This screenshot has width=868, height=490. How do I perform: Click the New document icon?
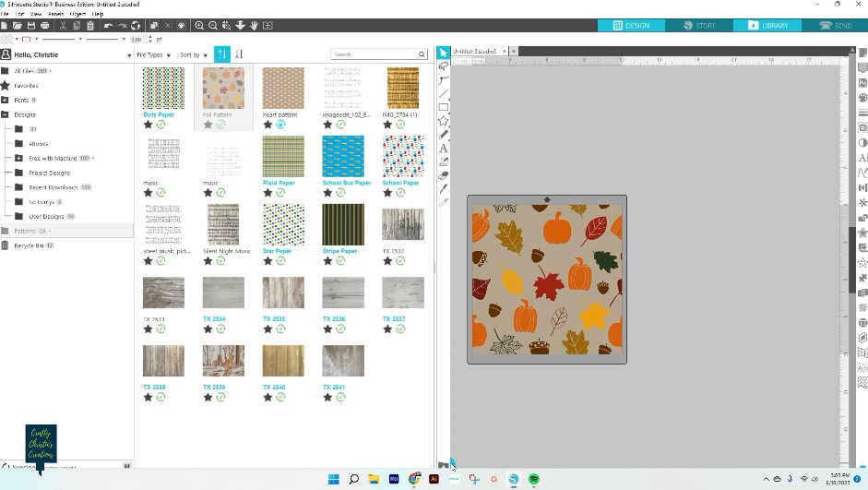[x=4, y=26]
